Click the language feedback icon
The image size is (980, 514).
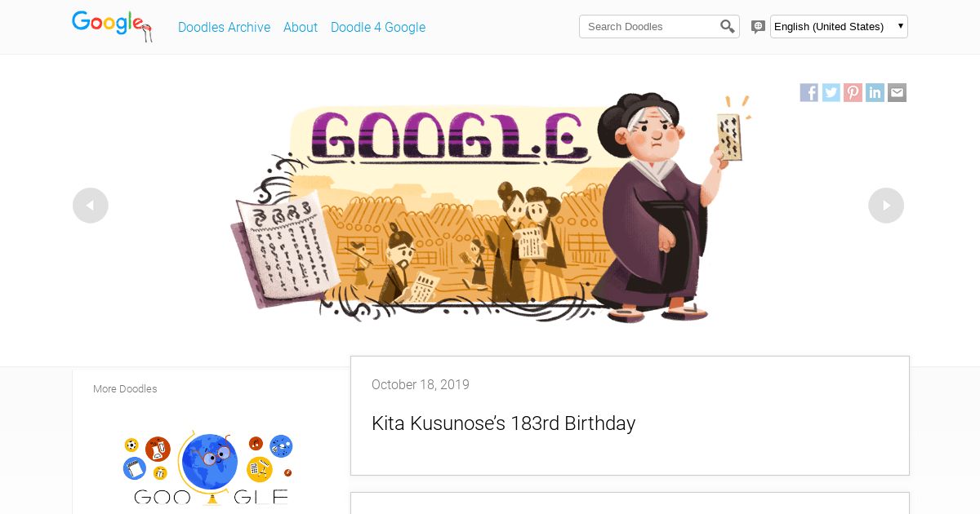coord(758,27)
